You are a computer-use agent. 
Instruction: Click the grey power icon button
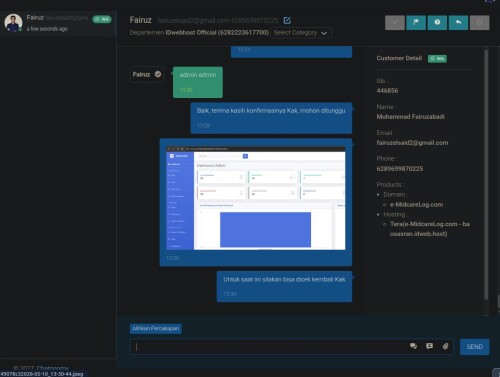(x=480, y=22)
